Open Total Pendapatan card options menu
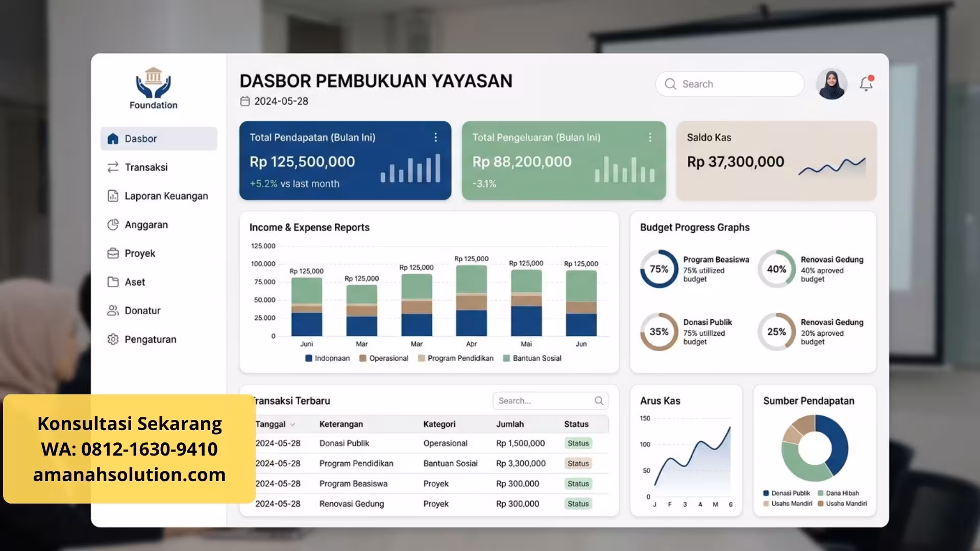The image size is (980, 551). (x=435, y=137)
